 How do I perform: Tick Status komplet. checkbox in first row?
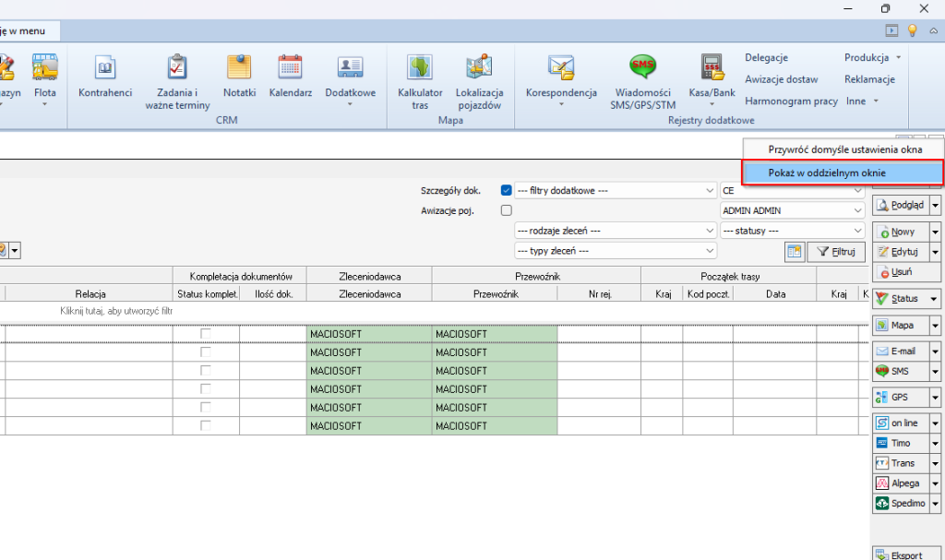[206, 333]
